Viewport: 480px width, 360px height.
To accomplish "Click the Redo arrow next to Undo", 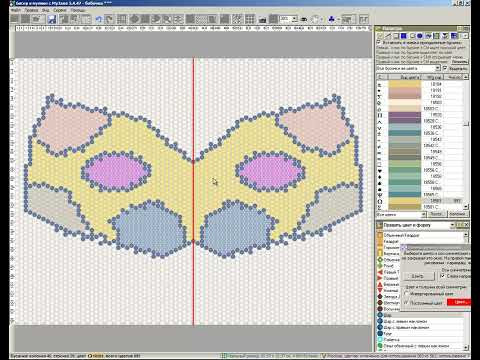I will (109, 19).
